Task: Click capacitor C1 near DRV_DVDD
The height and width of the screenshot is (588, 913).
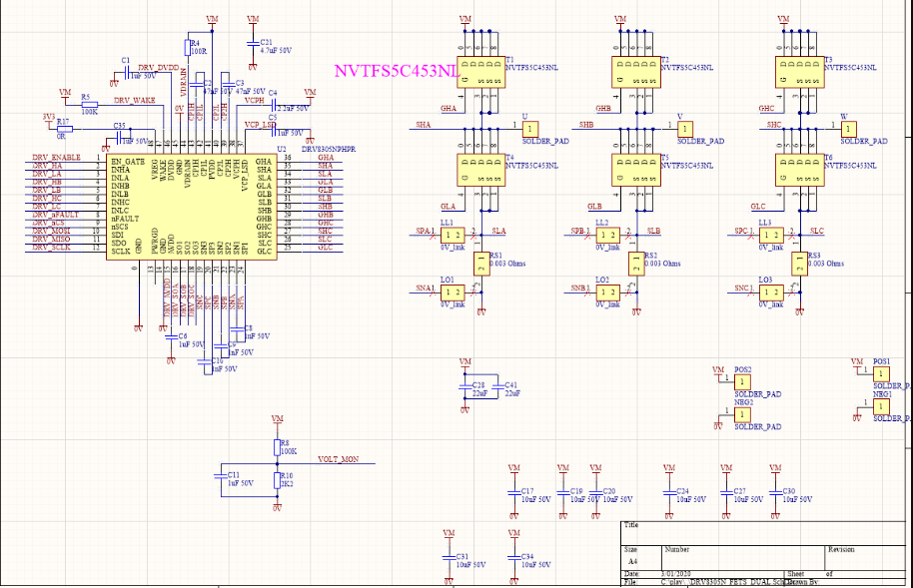Action: click(x=126, y=73)
